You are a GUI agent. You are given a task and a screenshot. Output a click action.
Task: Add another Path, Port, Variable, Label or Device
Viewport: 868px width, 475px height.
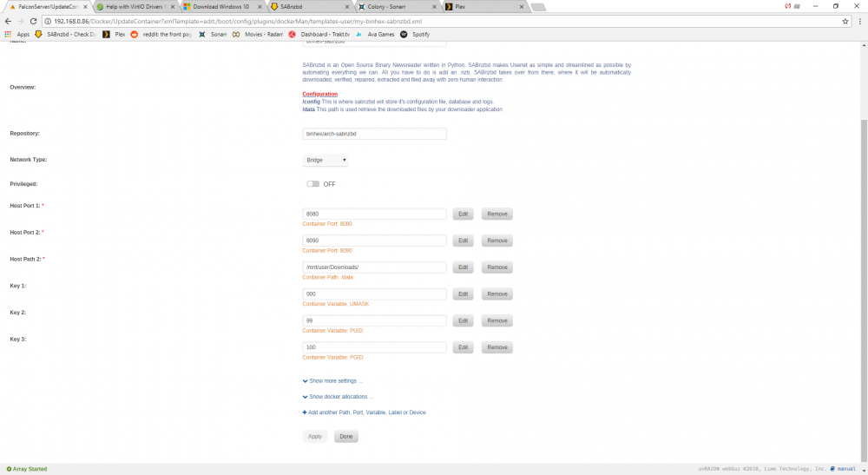[x=364, y=412]
